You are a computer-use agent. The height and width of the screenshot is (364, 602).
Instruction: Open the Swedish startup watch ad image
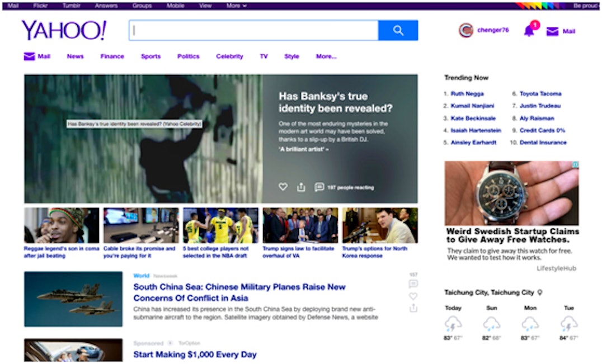pos(512,193)
